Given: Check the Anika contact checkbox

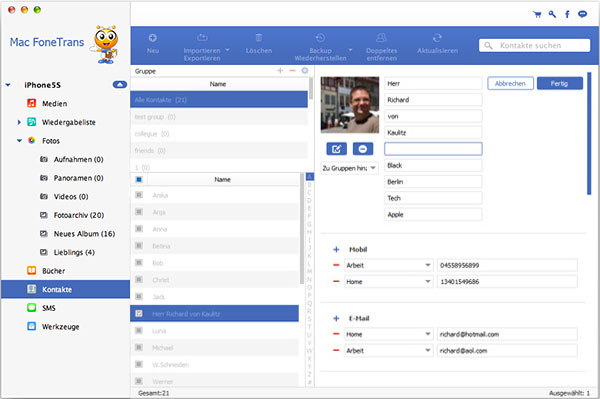Looking at the screenshot, I should tap(139, 195).
